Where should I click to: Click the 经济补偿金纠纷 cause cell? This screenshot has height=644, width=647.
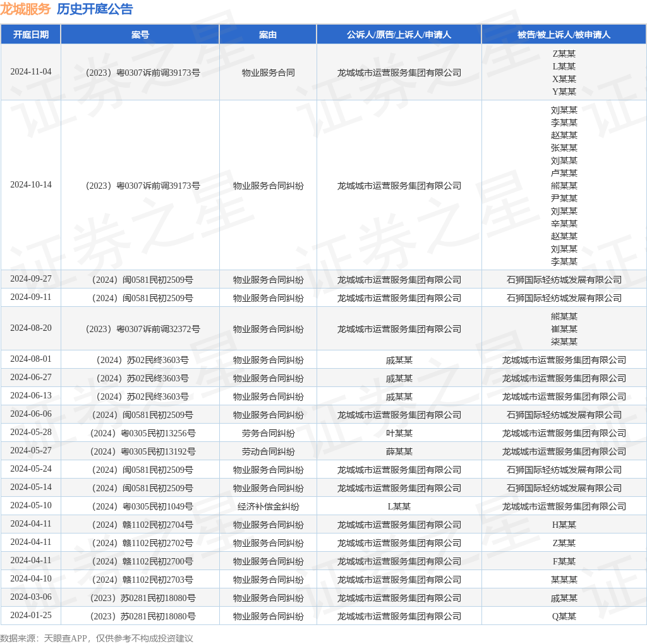pyautogui.click(x=268, y=506)
